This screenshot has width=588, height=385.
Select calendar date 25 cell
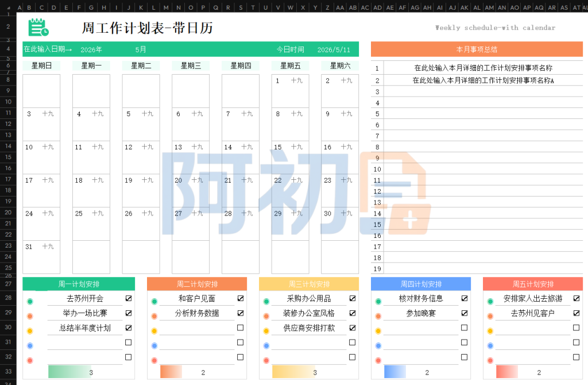[x=91, y=224]
